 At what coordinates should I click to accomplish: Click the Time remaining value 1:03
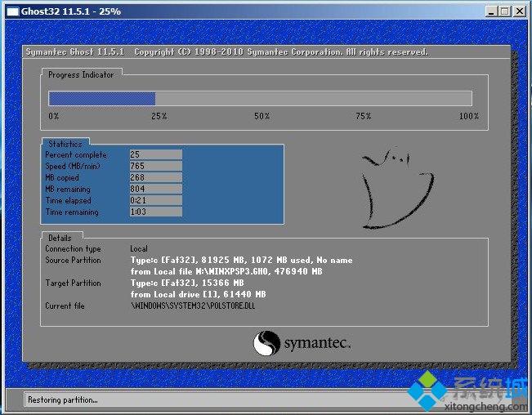pyautogui.click(x=156, y=212)
